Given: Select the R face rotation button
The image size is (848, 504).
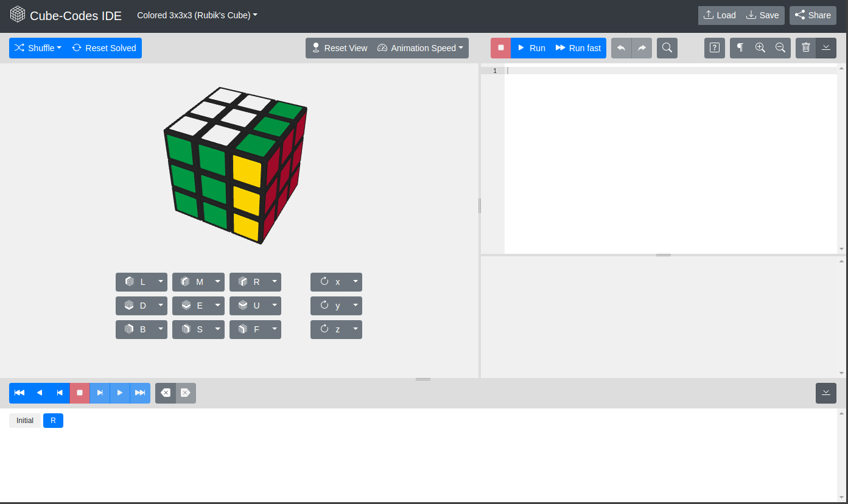Looking at the screenshot, I should pos(251,282).
